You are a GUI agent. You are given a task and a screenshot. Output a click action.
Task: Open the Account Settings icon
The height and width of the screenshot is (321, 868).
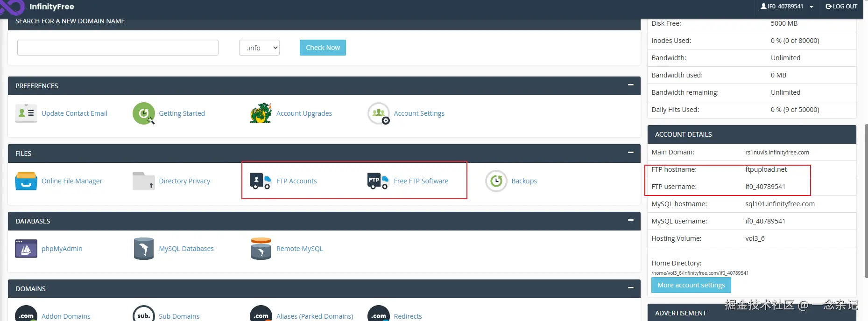[x=379, y=113]
